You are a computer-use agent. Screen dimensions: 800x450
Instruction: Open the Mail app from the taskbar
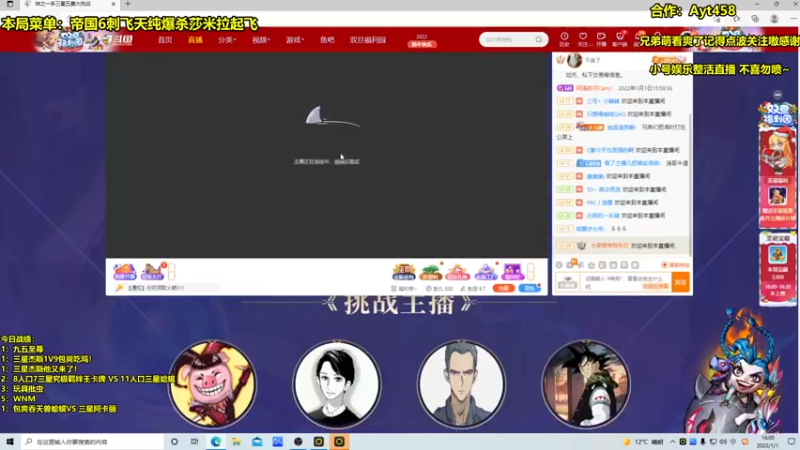point(257,442)
